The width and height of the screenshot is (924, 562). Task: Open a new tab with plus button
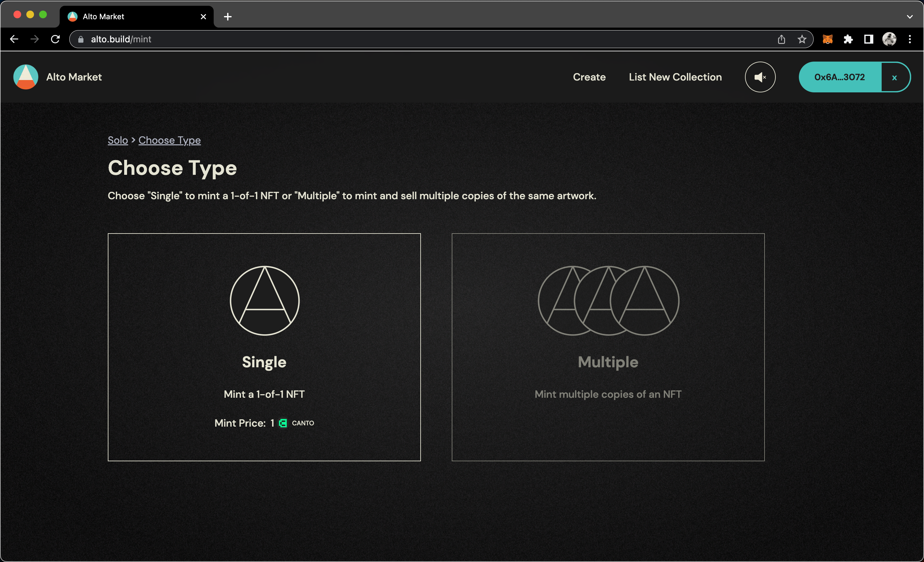[227, 16]
